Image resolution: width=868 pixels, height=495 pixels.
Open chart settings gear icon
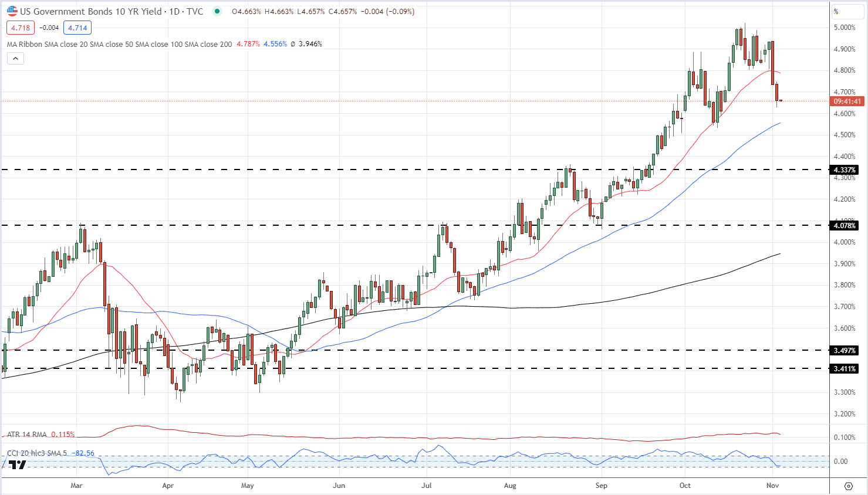coord(848,486)
